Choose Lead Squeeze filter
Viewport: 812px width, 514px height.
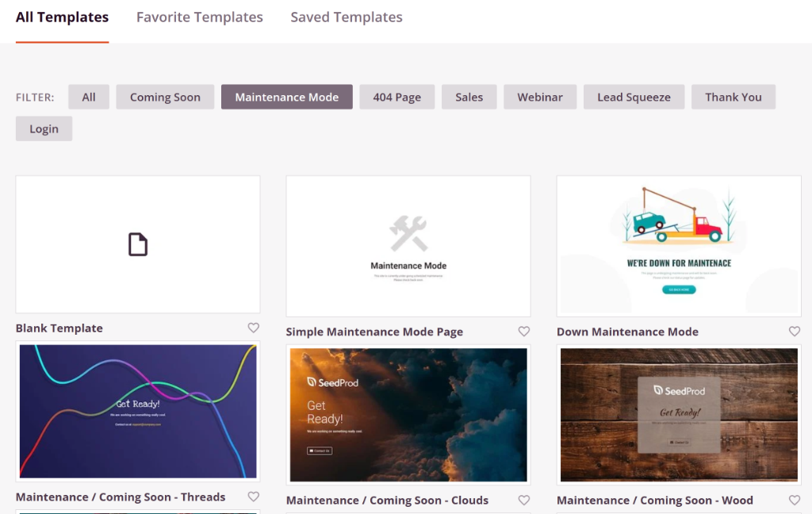coord(634,97)
